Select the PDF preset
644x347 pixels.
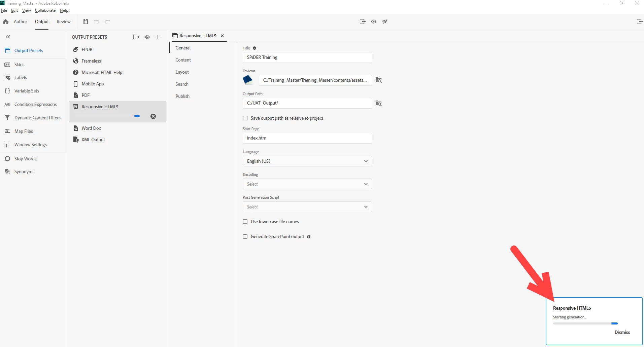[117, 95]
